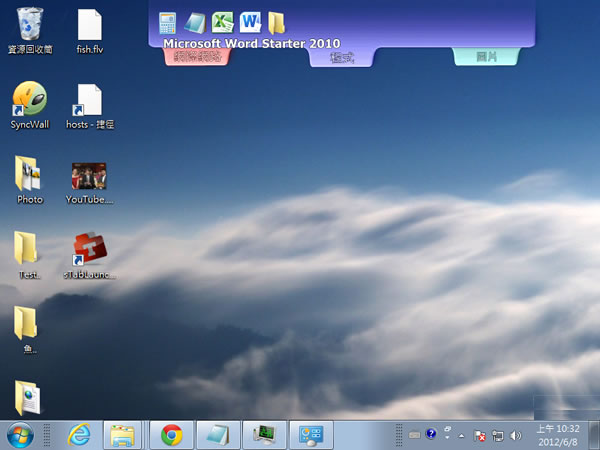The image size is (600, 450).
Task: Open the folder icon in the launcher
Action: coord(276,22)
